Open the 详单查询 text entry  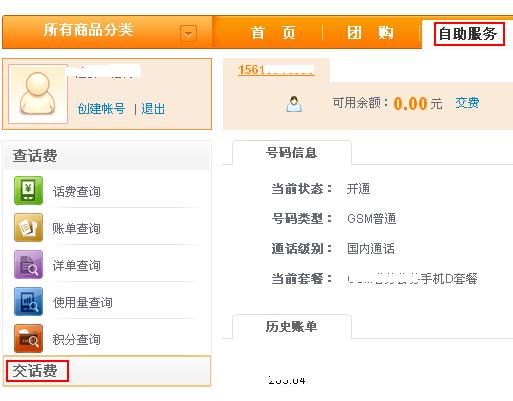pos(77,265)
